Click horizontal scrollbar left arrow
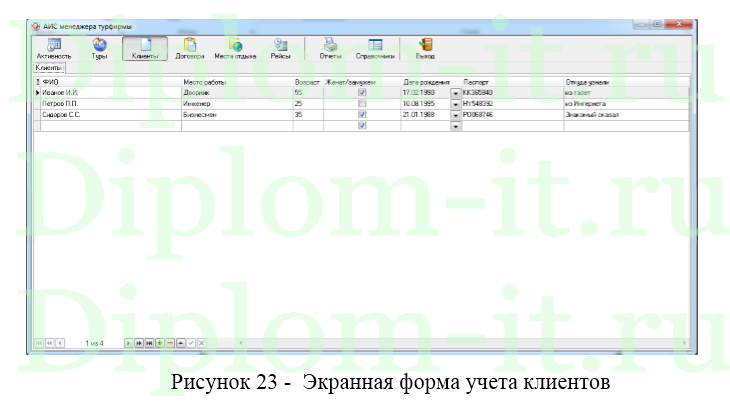730x411 pixels. [241, 343]
